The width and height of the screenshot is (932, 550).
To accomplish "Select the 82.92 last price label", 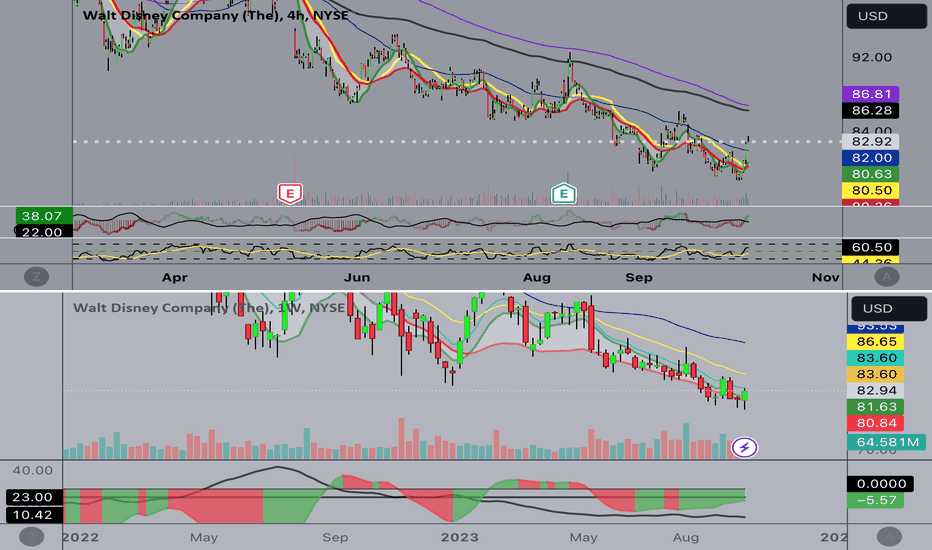I will tap(871, 142).
